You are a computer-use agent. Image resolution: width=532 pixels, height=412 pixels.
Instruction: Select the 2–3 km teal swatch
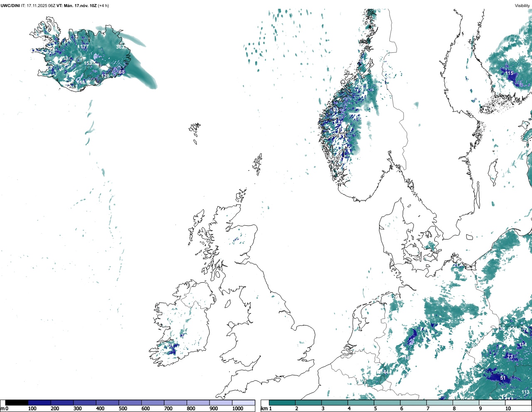(x=308, y=403)
